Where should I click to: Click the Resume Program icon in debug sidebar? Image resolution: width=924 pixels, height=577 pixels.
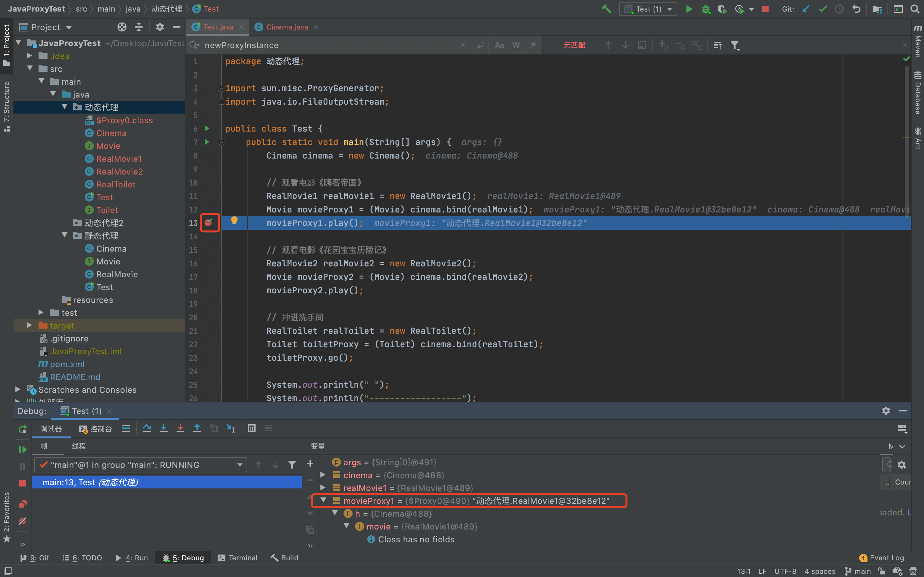(22, 450)
